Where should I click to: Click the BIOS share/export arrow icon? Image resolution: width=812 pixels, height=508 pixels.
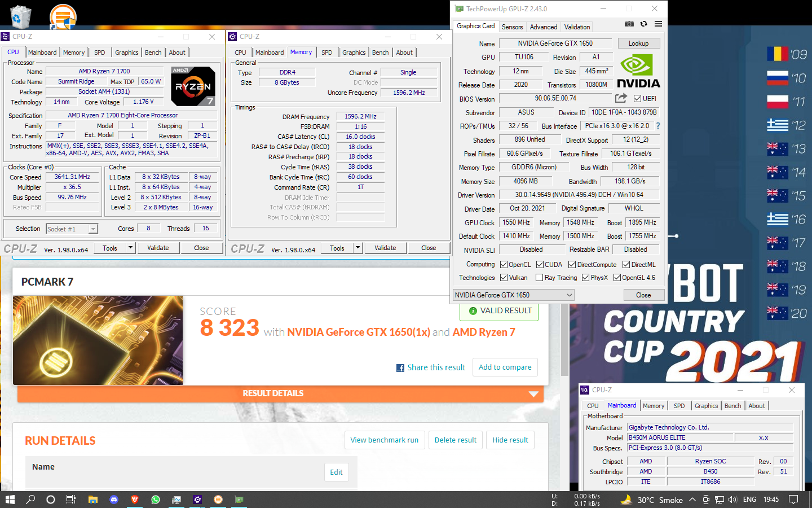pos(621,98)
